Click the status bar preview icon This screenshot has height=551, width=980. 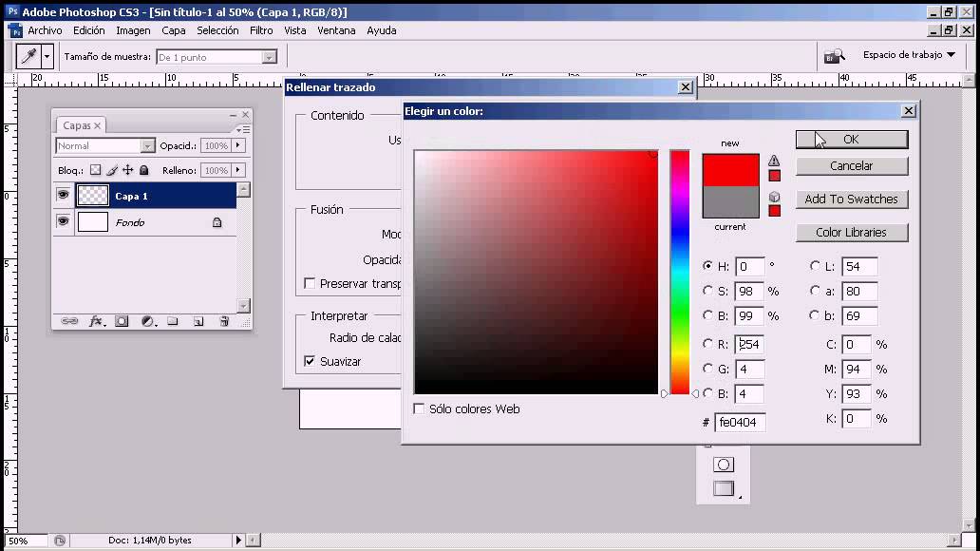tap(60, 541)
